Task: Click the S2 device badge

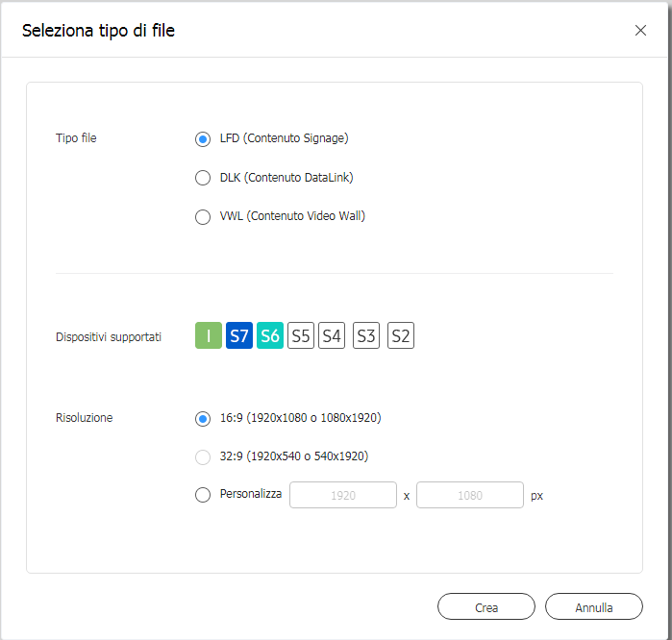Action: pyautogui.click(x=401, y=335)
